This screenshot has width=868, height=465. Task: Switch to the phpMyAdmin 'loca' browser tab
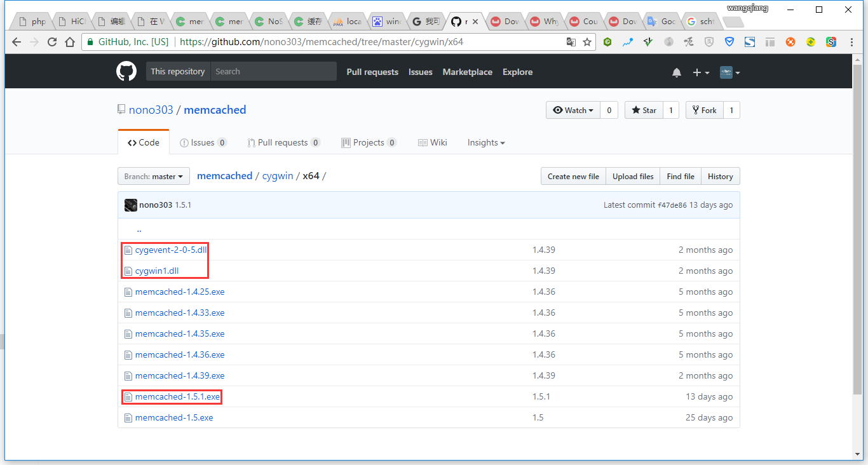click(348, 22)
